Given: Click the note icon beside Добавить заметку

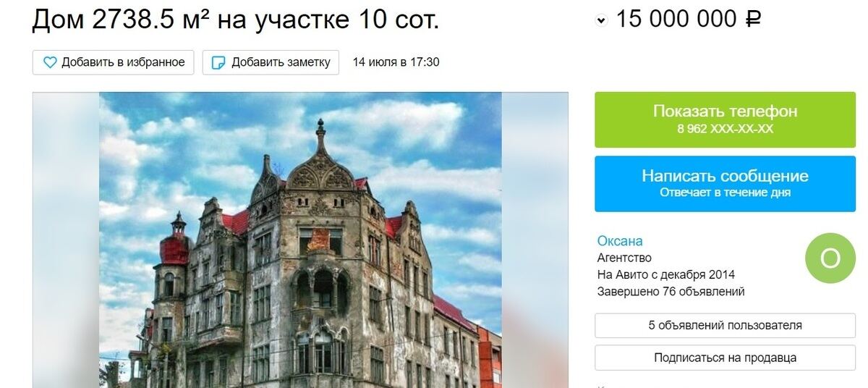Looking at the screenshot, I should [218, 62].
